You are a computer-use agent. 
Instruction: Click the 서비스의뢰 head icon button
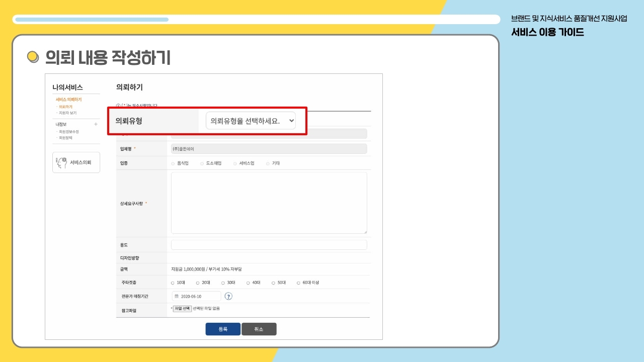(76, 162)
